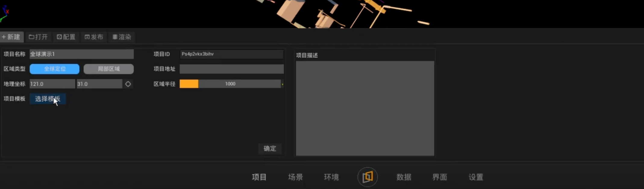
Task: Go to the 场景 section
Action: (x=295, y=177)
